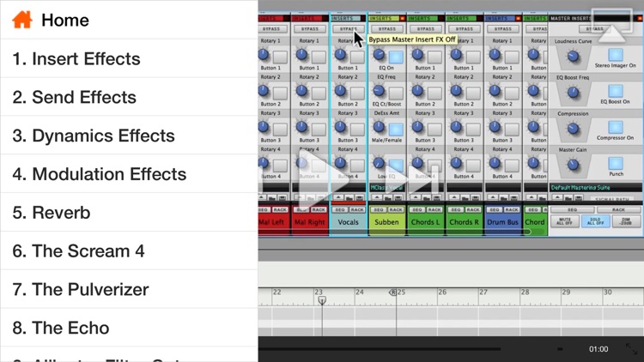Click the DIM -20dB button
Image resolution: width=644 pixels, height=362 pixels.
[x=626, y=221]
